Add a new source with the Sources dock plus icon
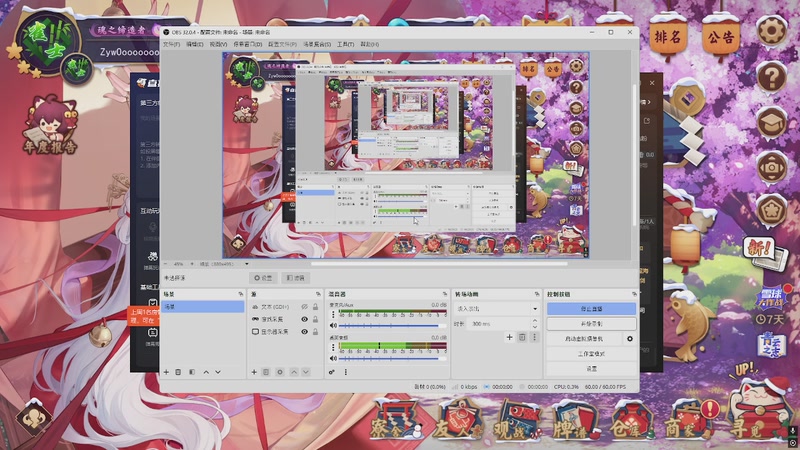The width and height of the screenshot is (800, 450). coord(254,372)
